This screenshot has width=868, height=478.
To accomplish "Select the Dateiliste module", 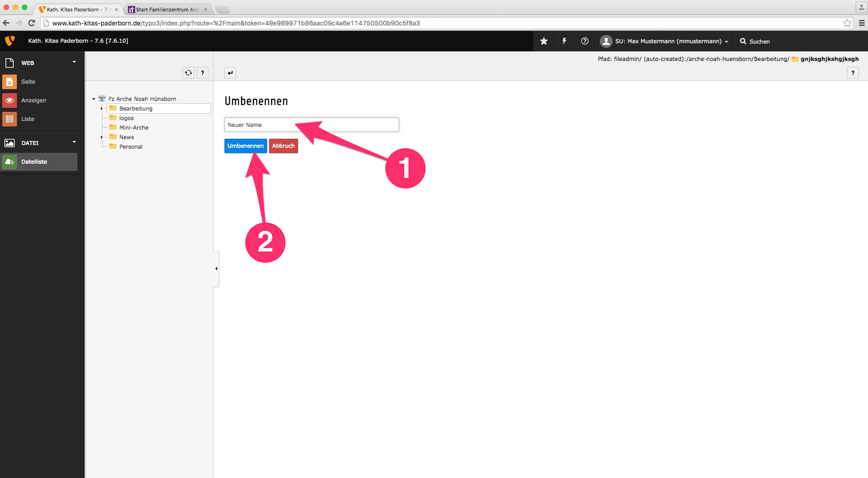I will point(34,162).
